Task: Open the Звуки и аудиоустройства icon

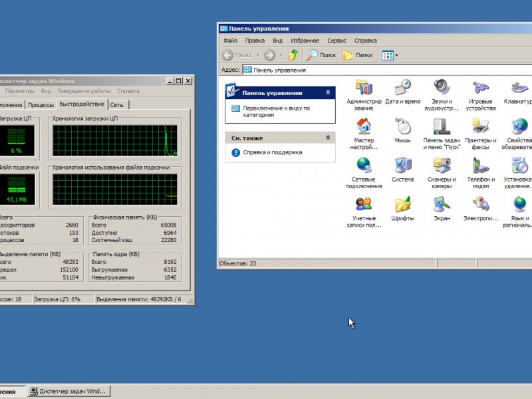Action: tap(442, 88)
